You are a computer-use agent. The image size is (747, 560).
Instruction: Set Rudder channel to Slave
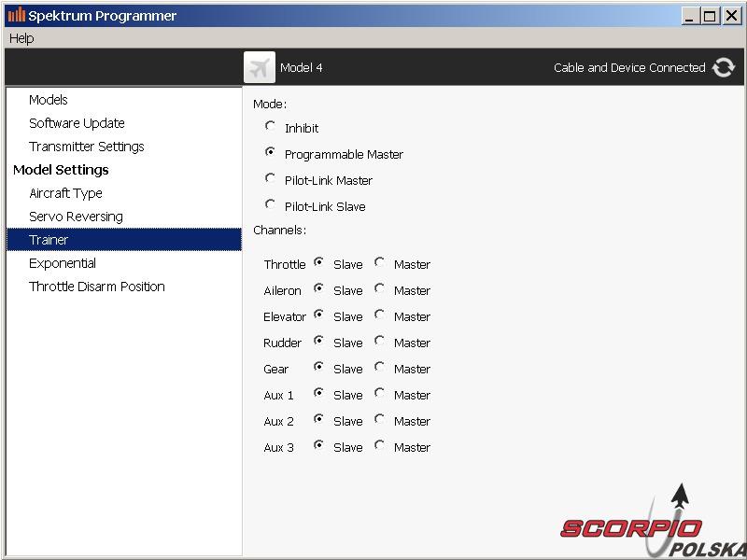coord(318,341)
